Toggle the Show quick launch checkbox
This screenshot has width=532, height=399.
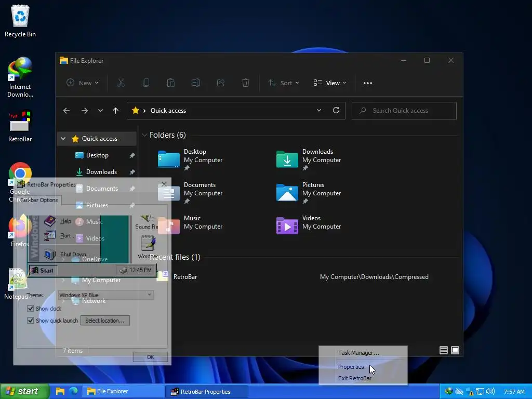click(x=31, y=320)
